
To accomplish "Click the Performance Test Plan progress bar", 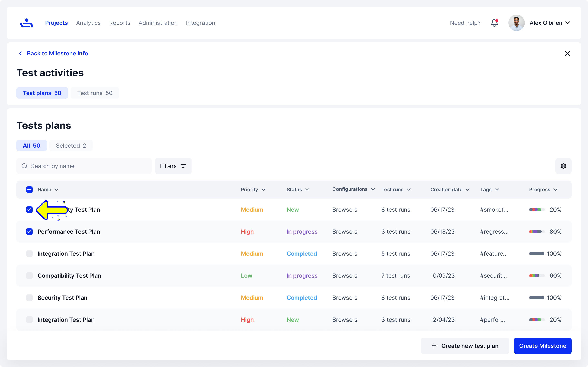I will tap(537, 232).
